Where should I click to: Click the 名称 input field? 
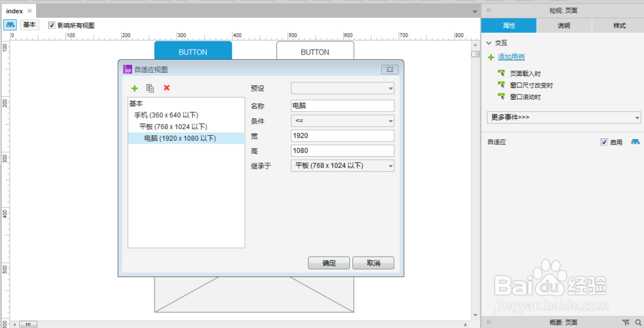coord(343,105)
